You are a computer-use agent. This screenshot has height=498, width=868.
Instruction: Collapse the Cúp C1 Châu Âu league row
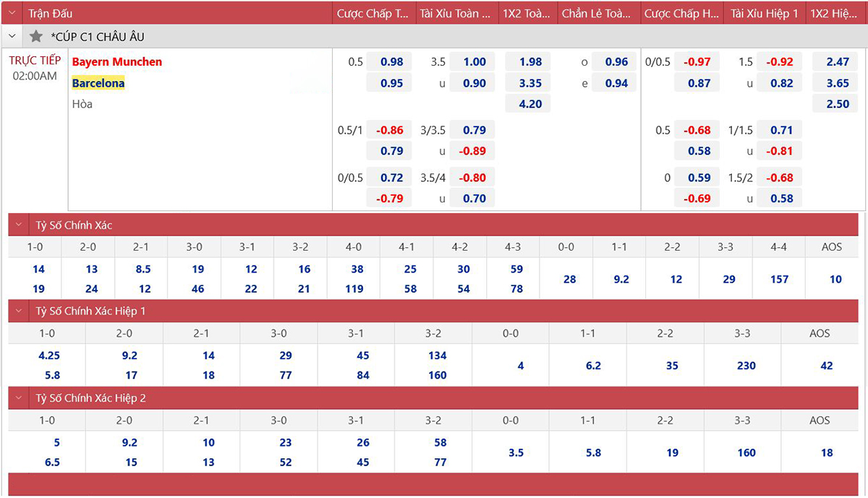click(12, 36)
